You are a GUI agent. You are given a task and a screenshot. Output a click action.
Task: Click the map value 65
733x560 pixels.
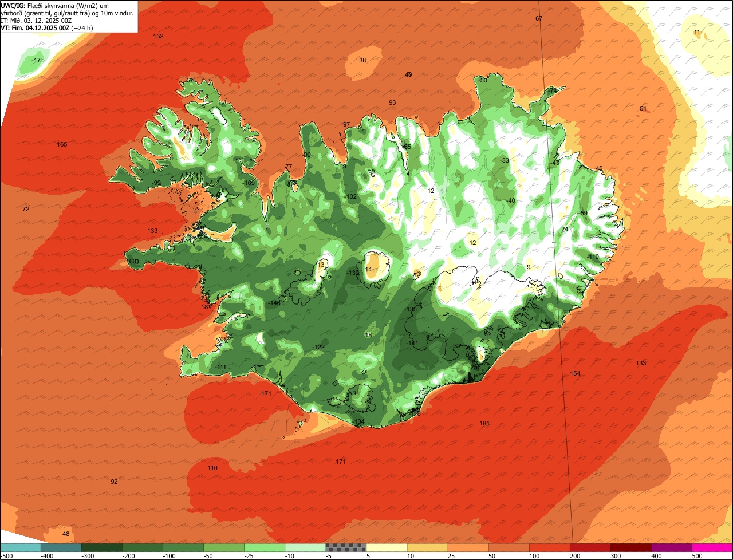[407, 147]
